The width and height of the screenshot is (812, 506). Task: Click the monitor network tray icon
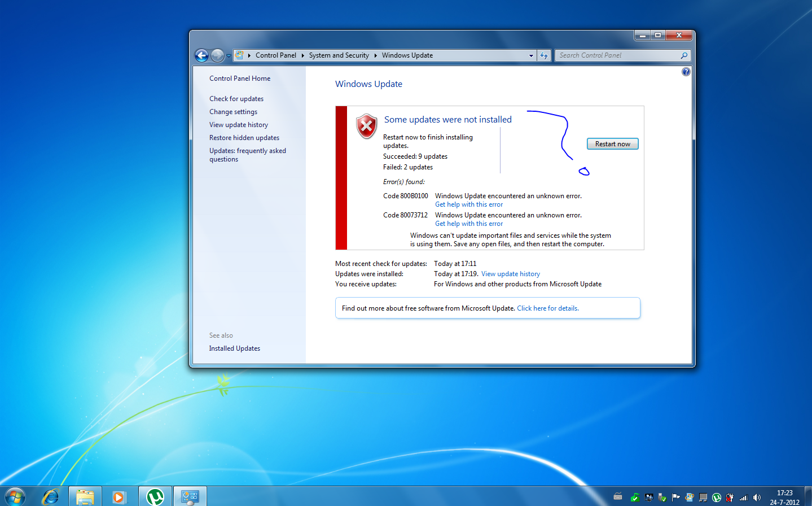(649, 498)
